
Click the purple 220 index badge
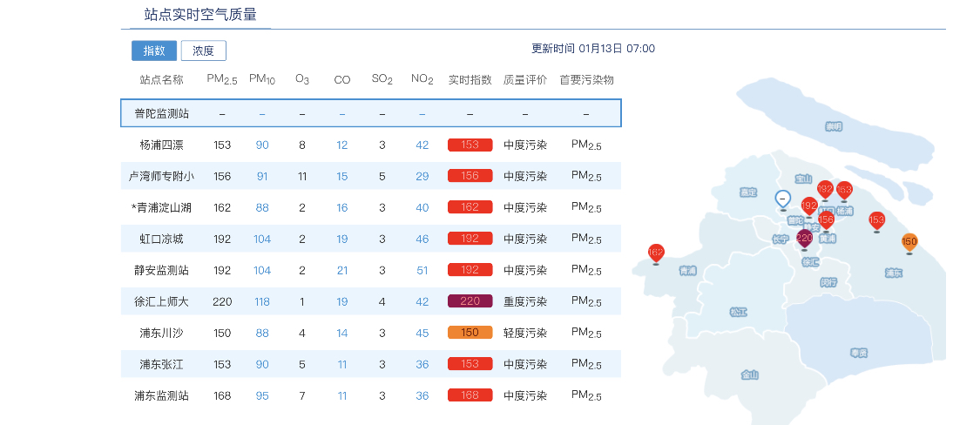(470, 301)
